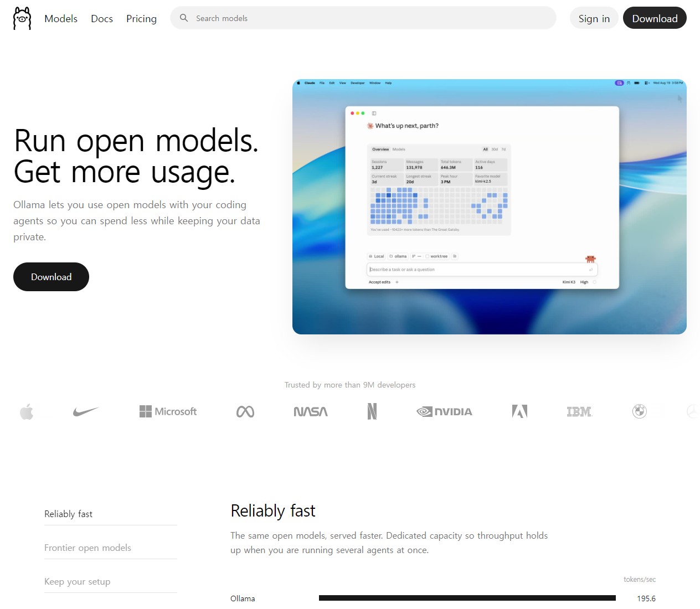
Task: Open the git branch selector chip
Action: pyautogui.click(x=417, y=256)
